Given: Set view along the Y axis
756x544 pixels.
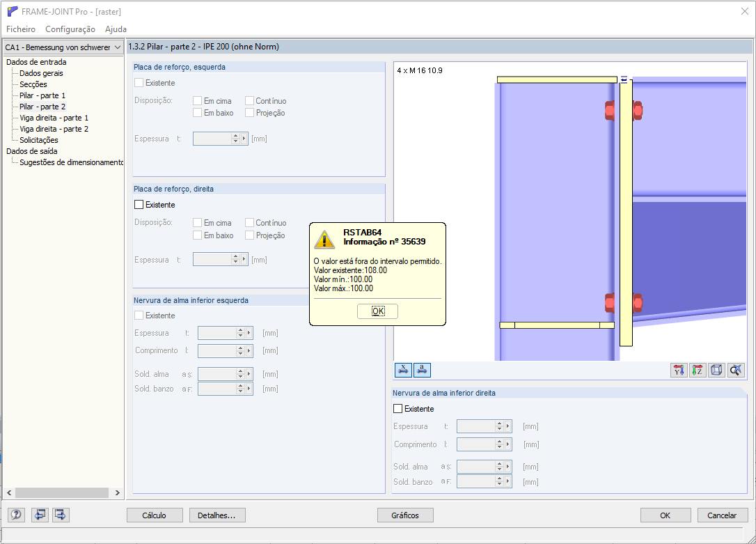Looking at the screenshot, I should pos(679,370).
